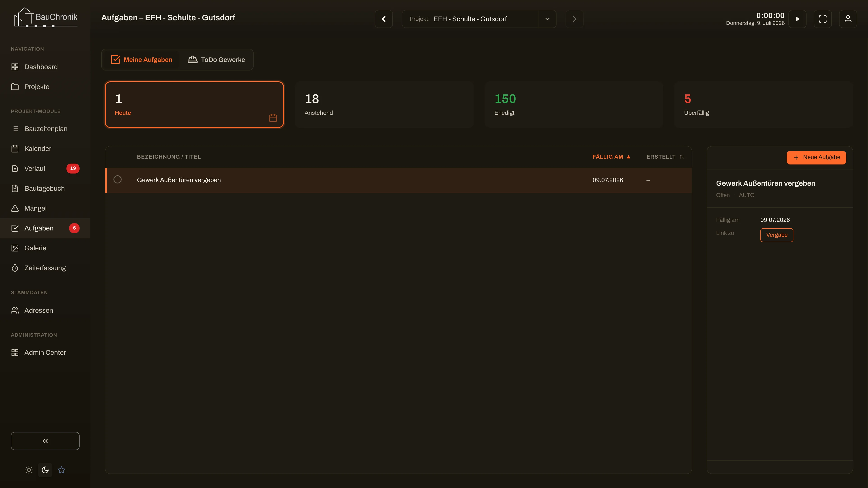
Task: Go to Kalender module
Action: 45,148
